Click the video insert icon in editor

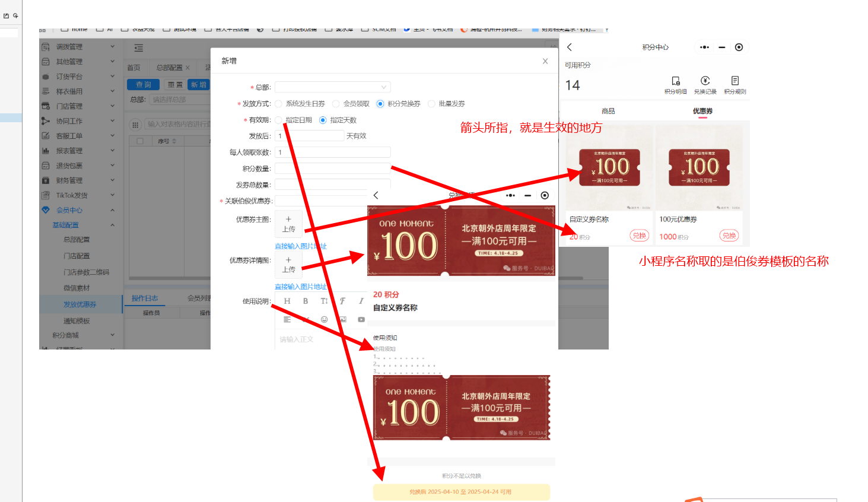[361, 319]
